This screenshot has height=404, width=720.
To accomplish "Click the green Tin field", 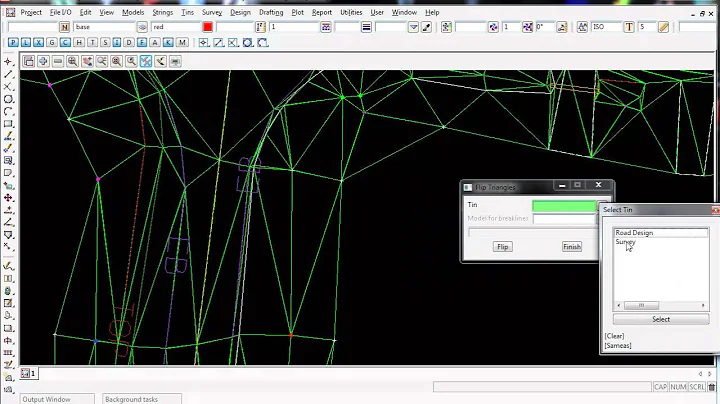I will (564, 206).
